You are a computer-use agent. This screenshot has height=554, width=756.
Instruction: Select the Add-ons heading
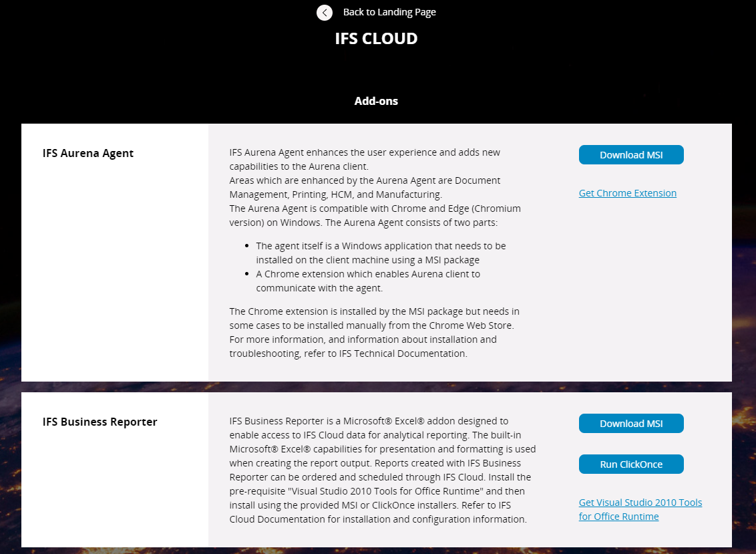376,101
